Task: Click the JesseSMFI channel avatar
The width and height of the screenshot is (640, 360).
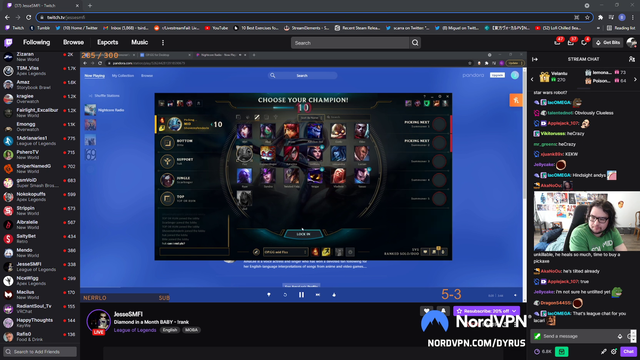Action: pyautogui.click(x=98, y=321)
